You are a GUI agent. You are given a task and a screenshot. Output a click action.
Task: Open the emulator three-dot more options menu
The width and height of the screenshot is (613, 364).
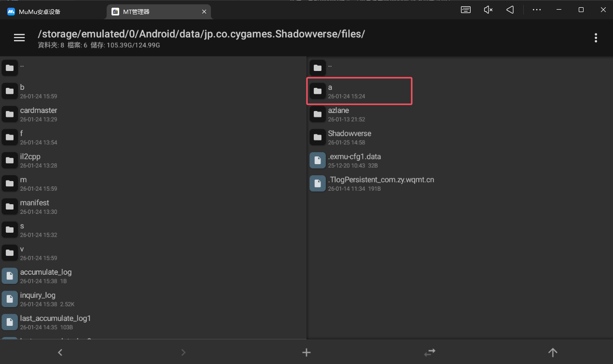coord(537,10)
